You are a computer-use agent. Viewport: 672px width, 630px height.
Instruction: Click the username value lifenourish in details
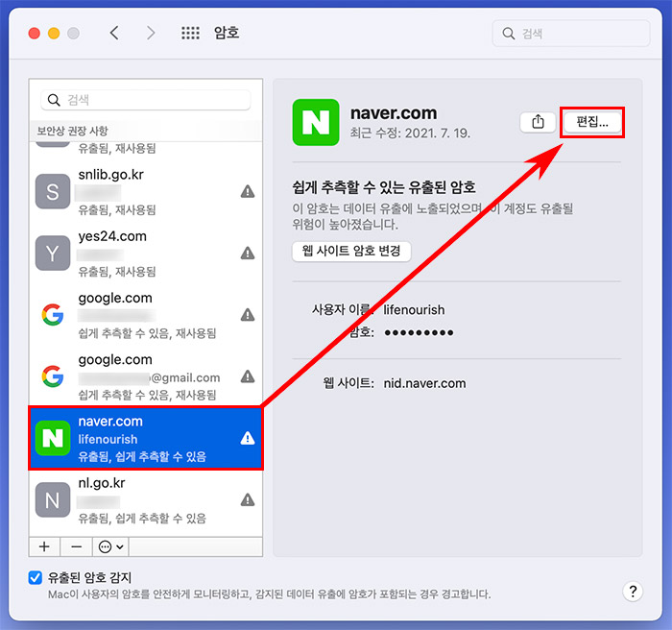click(414, 309)
